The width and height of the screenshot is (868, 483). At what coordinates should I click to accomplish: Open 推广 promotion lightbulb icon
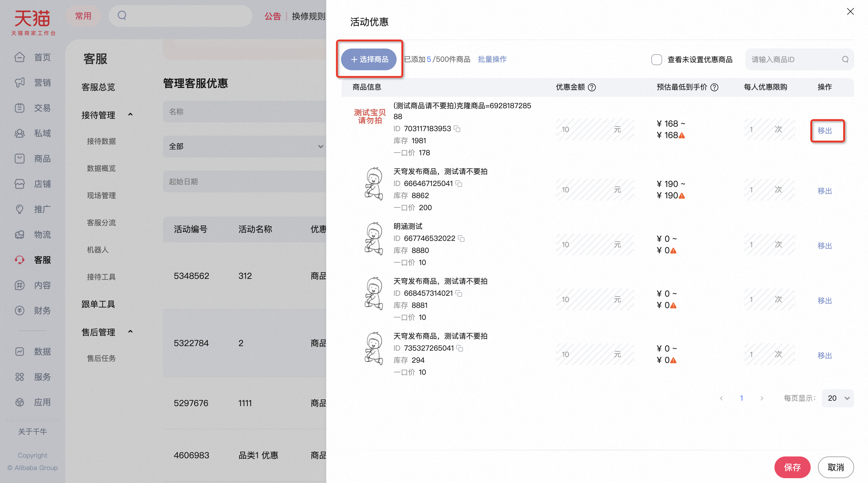(20, 209)
